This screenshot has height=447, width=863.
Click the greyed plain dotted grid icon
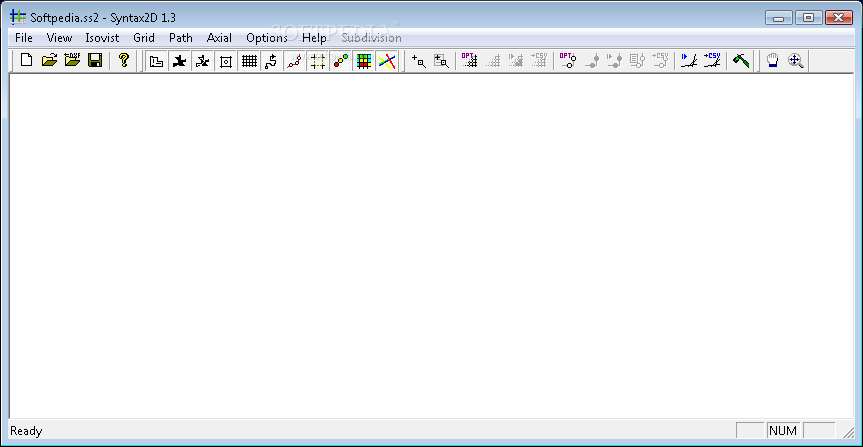pos(493,60)
